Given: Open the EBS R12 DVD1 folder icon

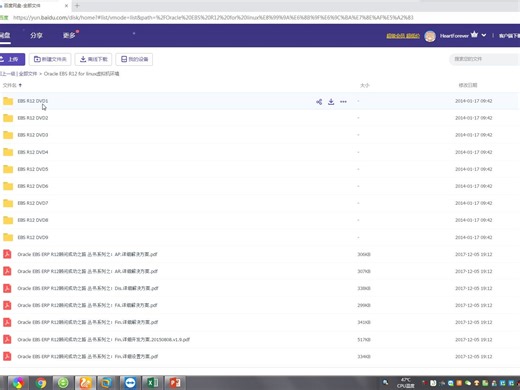Looking at the screenshot, I should [x=8, y=101].
